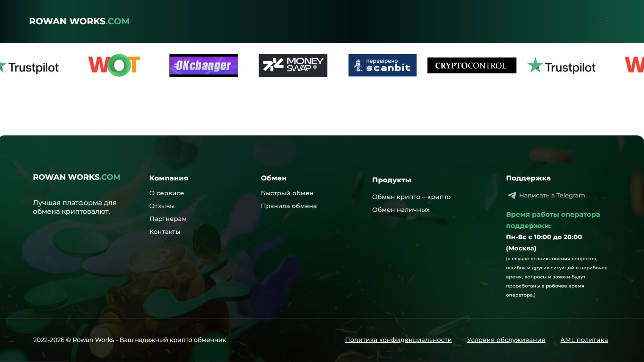Viewport: 644px width, 362px height.
Task: Click the Продукты column heading
Action: tap(391, 180)
